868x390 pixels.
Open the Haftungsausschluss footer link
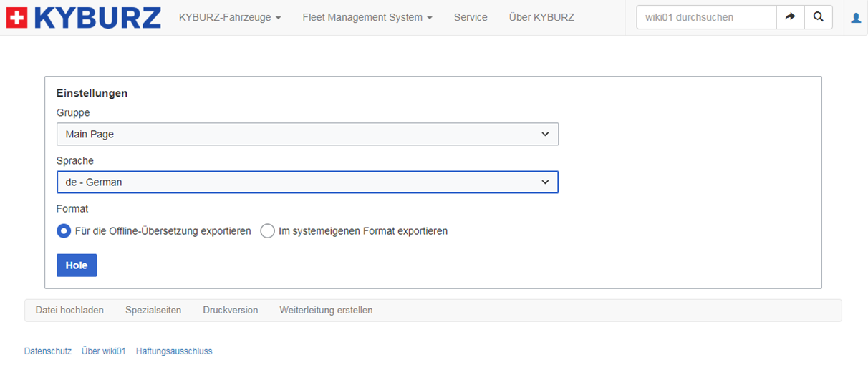pos(174,351)
